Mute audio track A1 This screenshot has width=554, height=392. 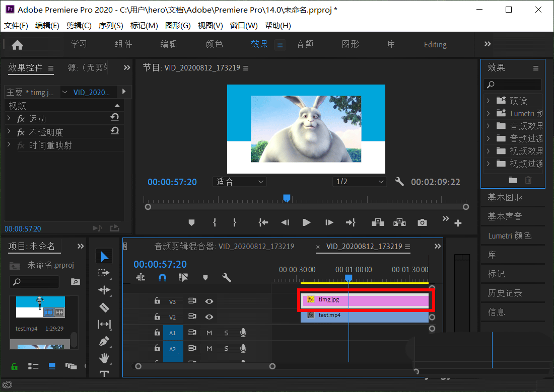[x=209, y=333]
